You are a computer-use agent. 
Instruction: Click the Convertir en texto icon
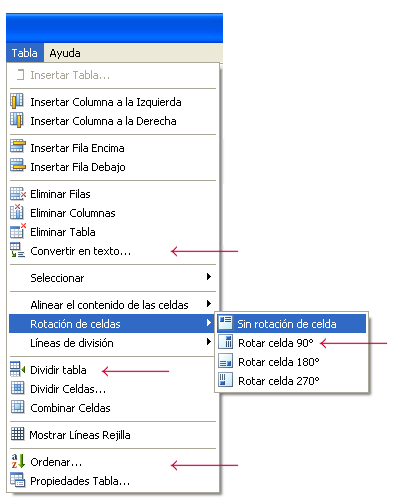click(17, 250)
